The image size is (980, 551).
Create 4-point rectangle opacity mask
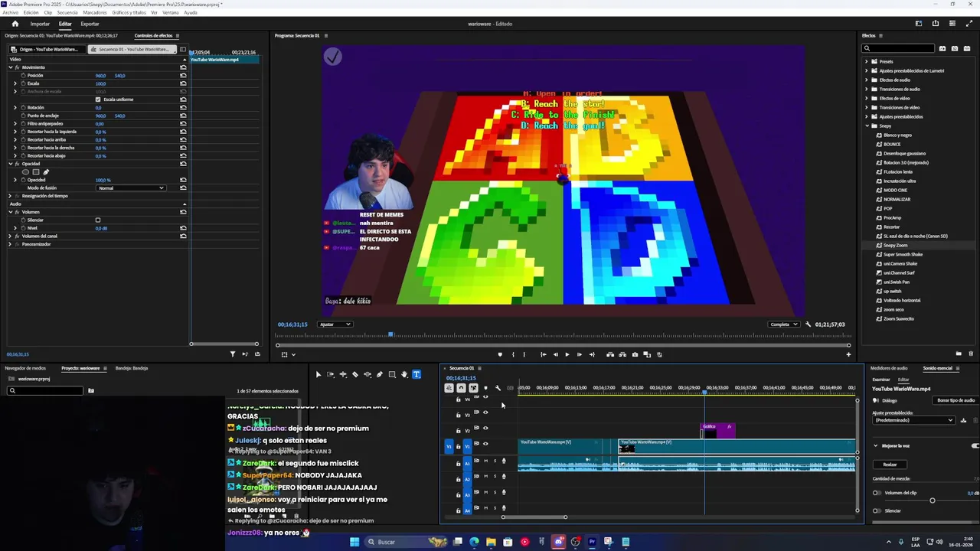(x=35, y=172)
